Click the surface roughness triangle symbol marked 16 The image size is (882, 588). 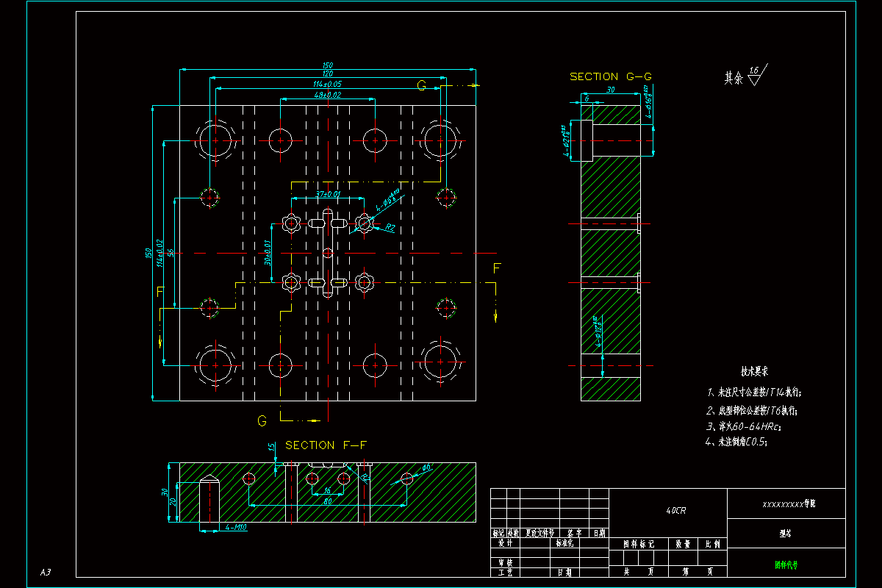[756, 76]
